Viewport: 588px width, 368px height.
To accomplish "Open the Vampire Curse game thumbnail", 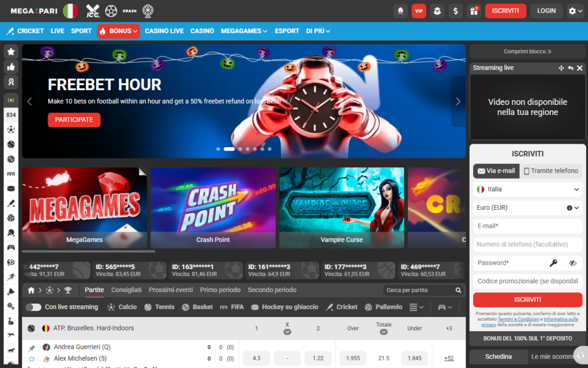I will point(342,208).
